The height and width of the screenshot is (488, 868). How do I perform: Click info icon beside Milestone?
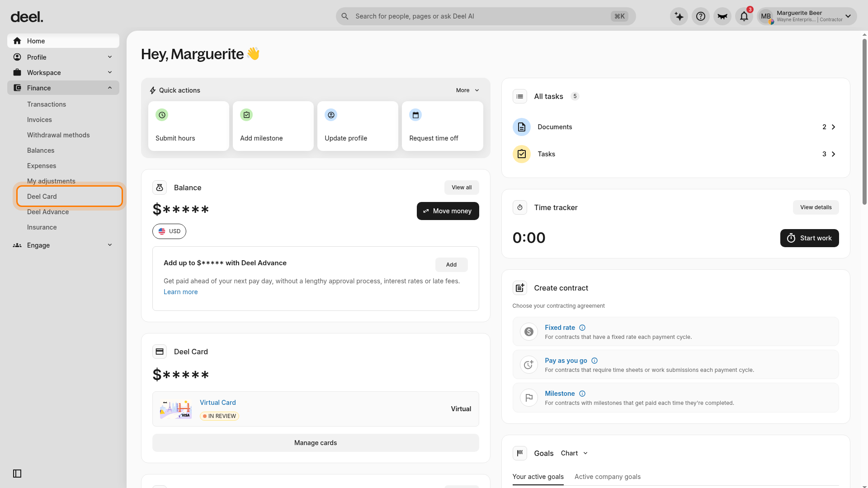582,394
